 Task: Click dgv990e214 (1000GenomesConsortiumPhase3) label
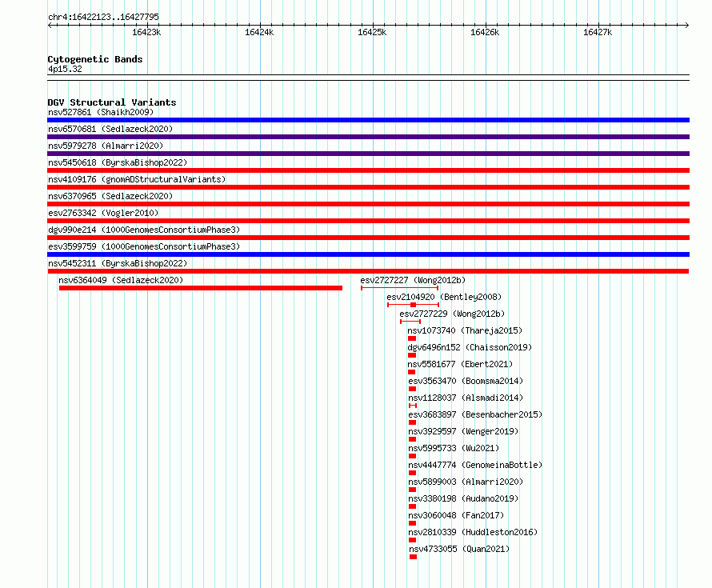[x=144, y=230]
